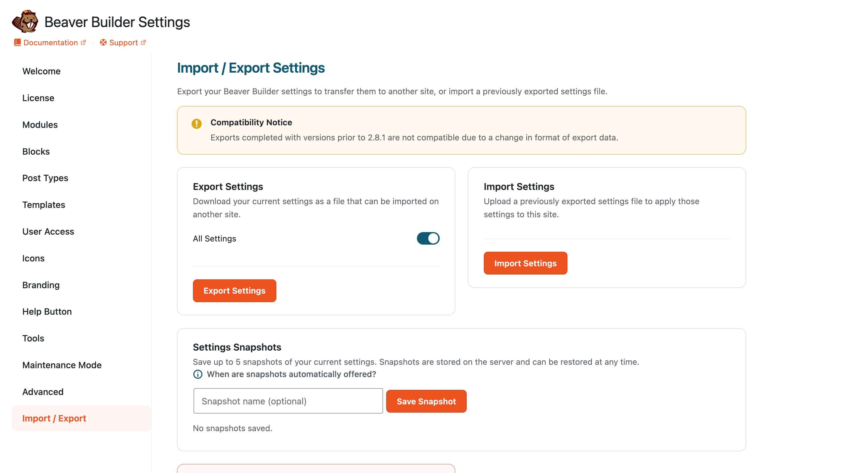The height and width of the screenshot is (473, 868).
Task: Click the 'Beaver Builder Settings' title
Action: [117, 22]
